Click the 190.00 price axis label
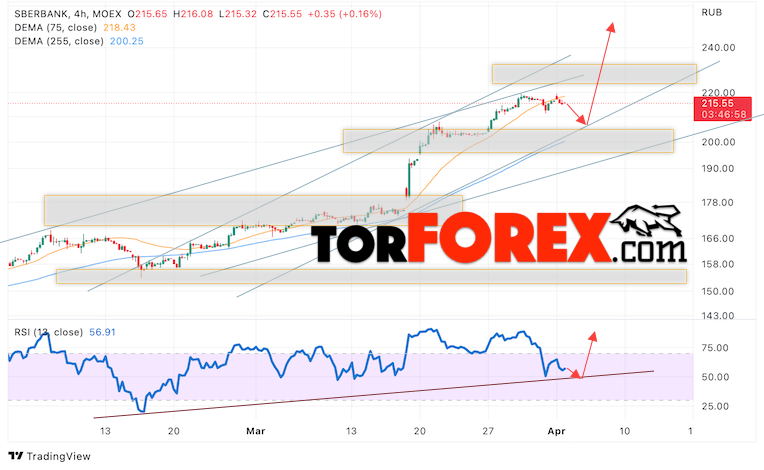764x470 pixels. pos(718,169)
